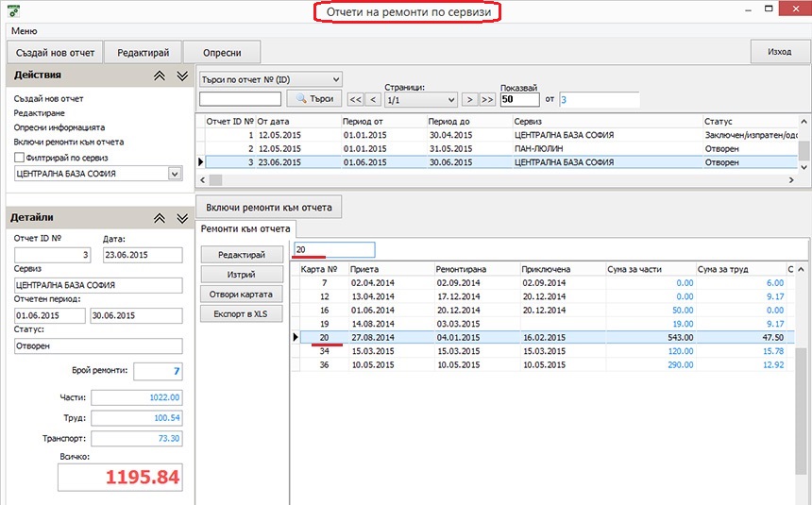Click the Редактирай button in repairs tab
Image resolution: width=812 pixels, height=505 pixels.
(x=242, y=254)
